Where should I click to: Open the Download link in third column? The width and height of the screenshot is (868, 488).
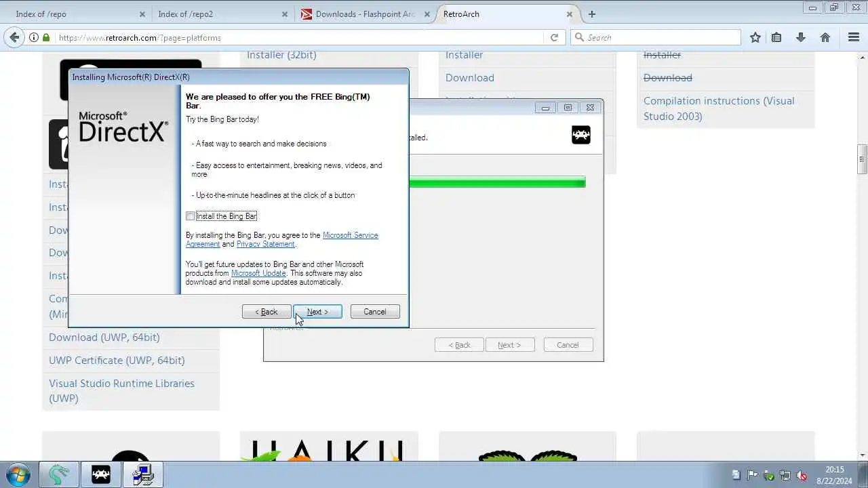click(x=470, y=78)
